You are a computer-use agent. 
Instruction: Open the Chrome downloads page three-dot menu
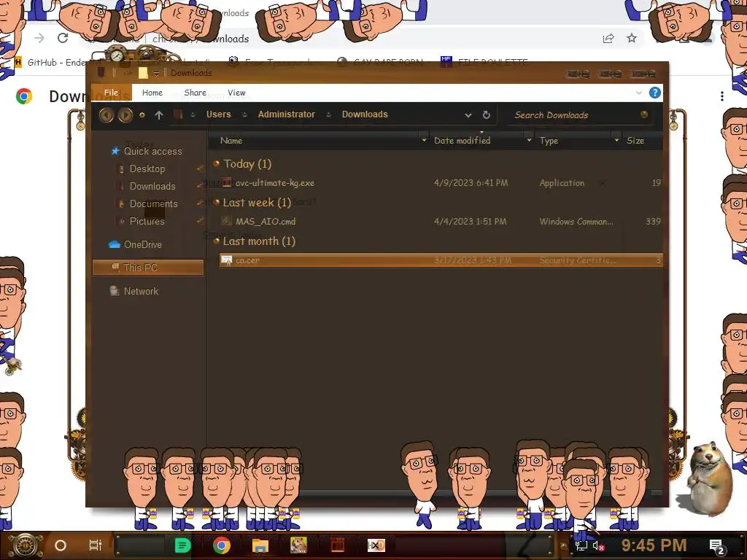(x=722, y=96)
